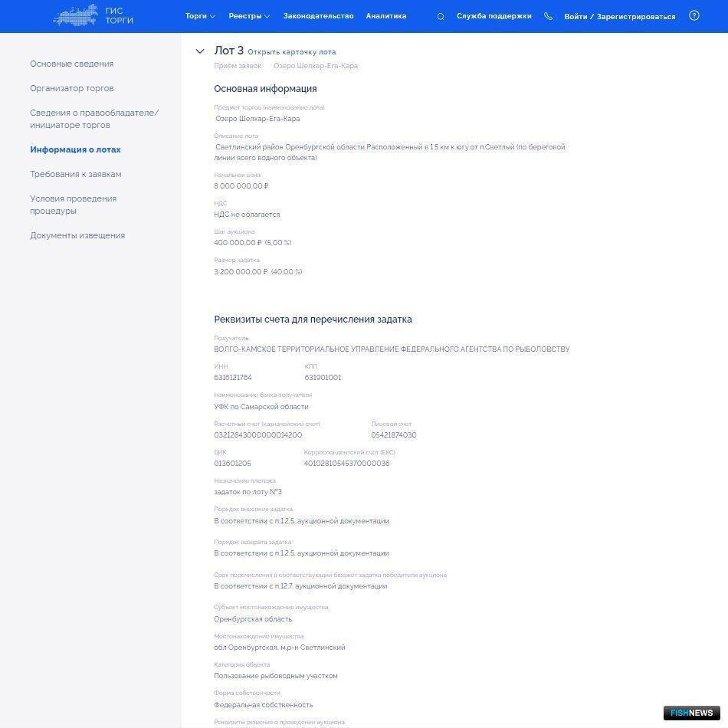728x728 pixels.
Task: Jump to Условия проведения процедуры section
Action: click(73, 205)
